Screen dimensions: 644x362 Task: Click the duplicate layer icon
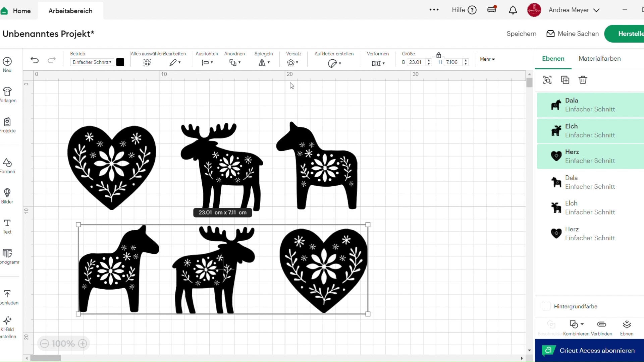565,80
